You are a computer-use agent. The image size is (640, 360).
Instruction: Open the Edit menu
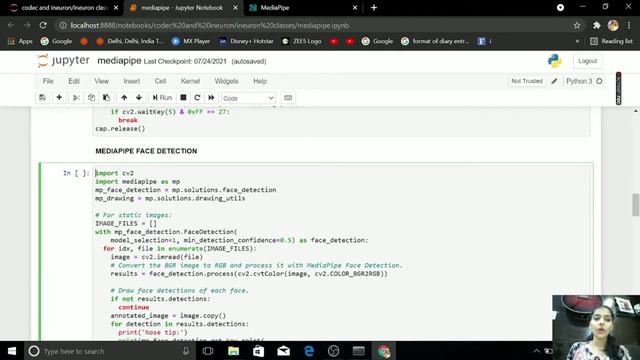point(74,81)
